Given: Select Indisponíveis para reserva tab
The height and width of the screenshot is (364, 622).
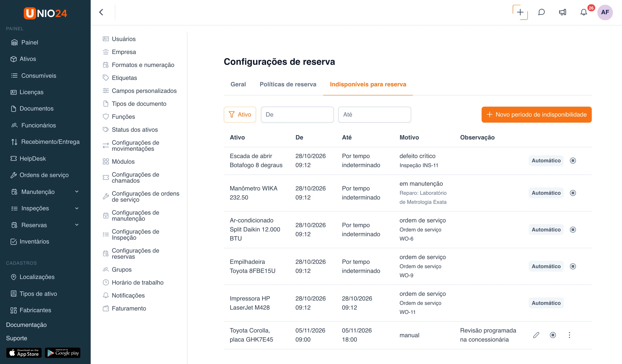Looking at the screenshot, I should [368, 84].
